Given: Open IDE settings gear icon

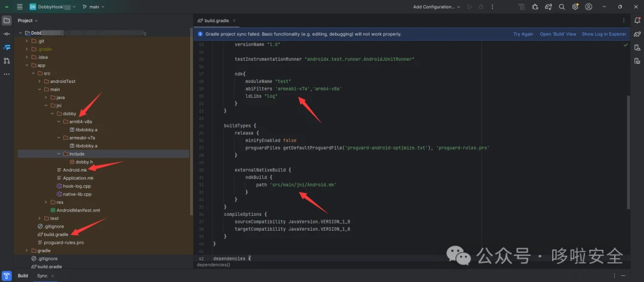Looking at the screenshot, I should (x=575, y=7).
